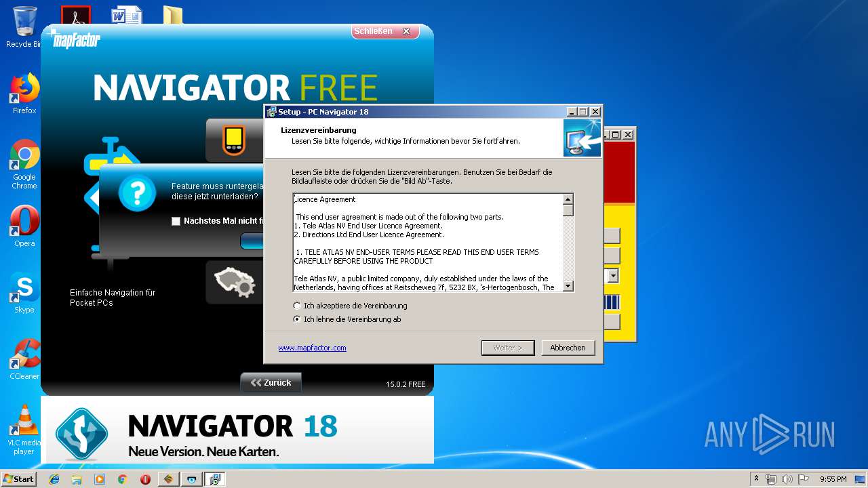The width and height of the screenshot is (868, 488).
Task: Open Chrome from the taskbar
Action: click(122, 479)
